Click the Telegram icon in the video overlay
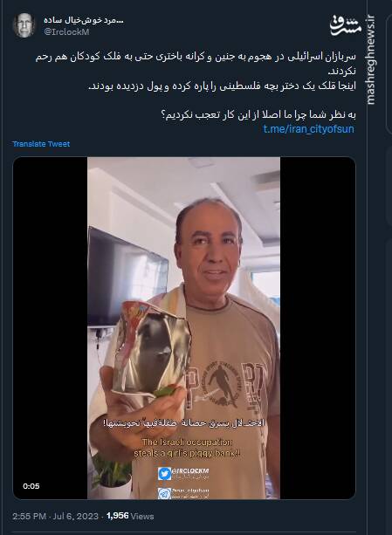The width and height of the screenshot is (392, 535). 164,493
